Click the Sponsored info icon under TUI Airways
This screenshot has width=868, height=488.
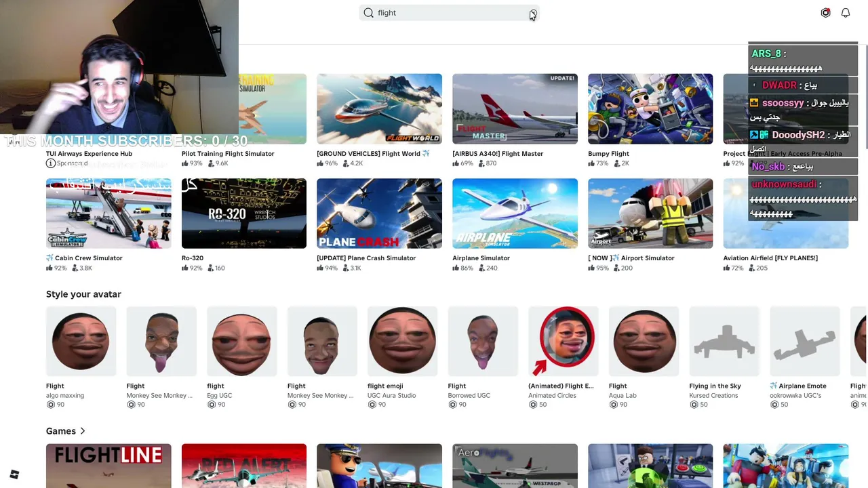point(50,163)
